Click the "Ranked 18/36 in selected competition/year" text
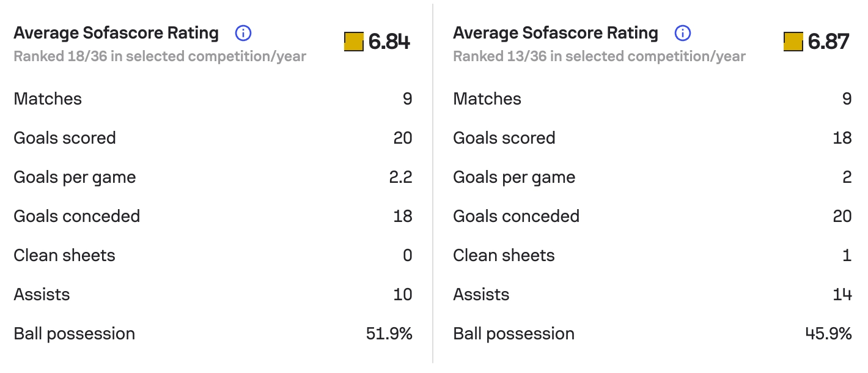The height and width of the screenshot is (373, 868). click(160, 57)
